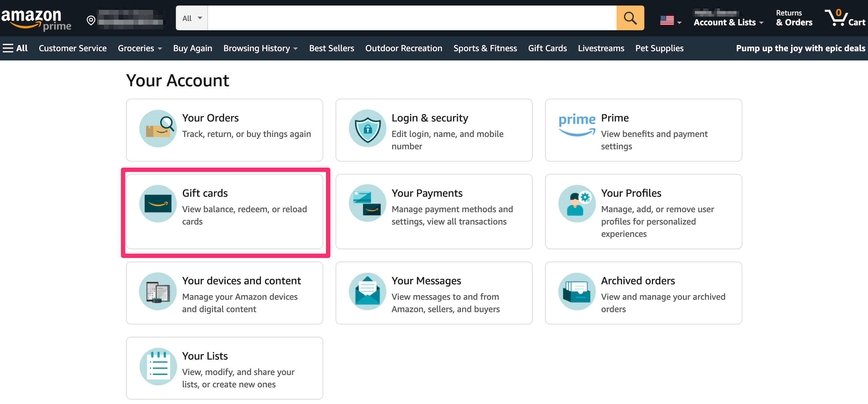
Task: Open Your Lists card title
Action: point(205,356)
